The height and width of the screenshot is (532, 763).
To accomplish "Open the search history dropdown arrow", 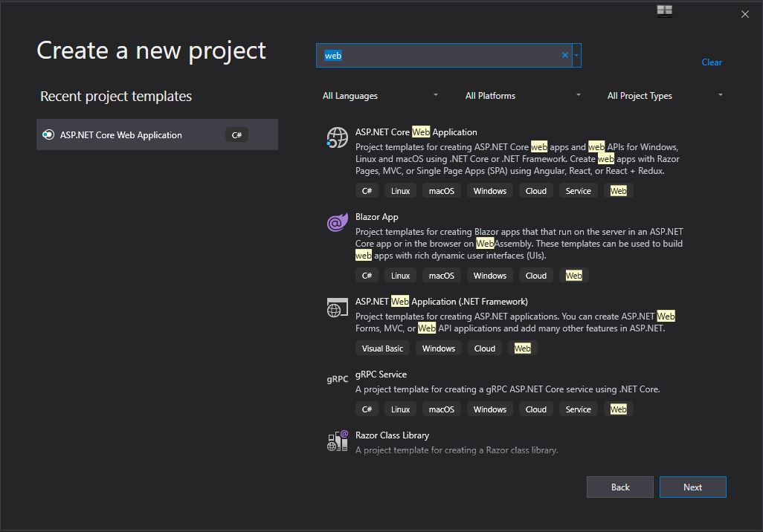I will tap(576, 56).
